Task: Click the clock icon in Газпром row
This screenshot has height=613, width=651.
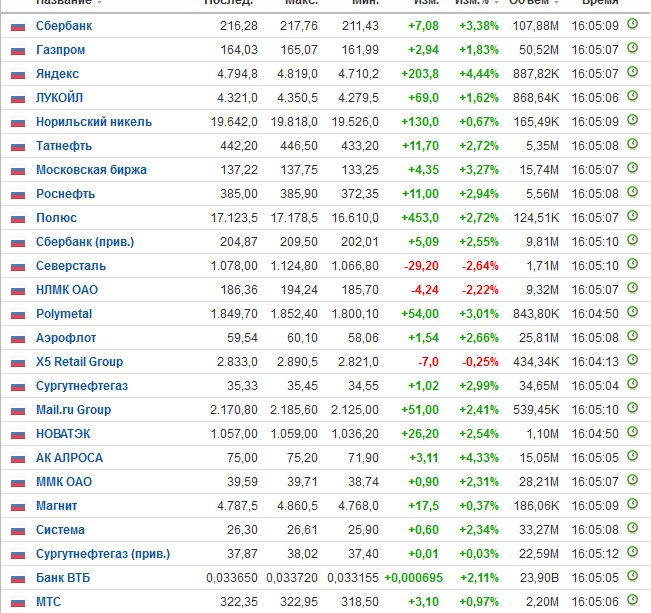Action: tap(632, 48)
